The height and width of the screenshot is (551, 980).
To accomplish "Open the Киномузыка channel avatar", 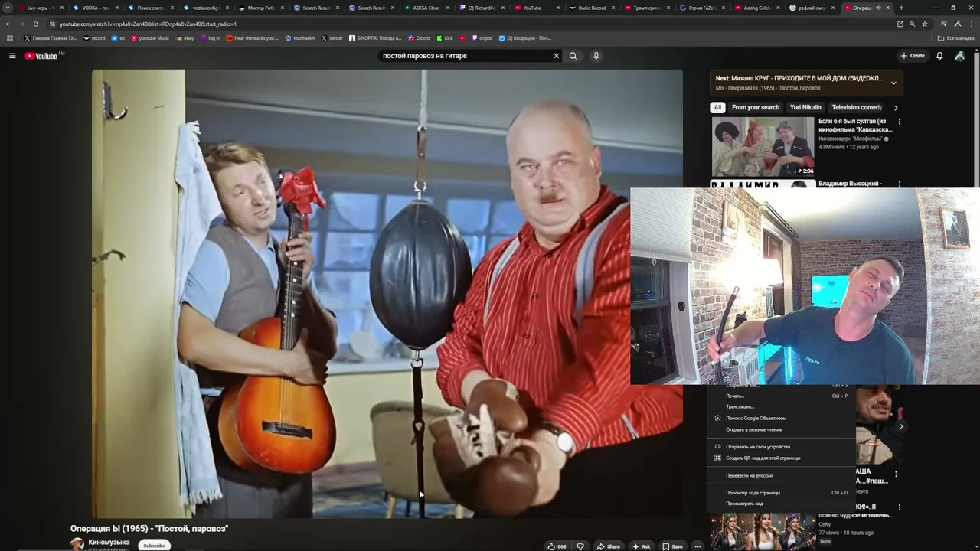I will click(x=77, y=544).
